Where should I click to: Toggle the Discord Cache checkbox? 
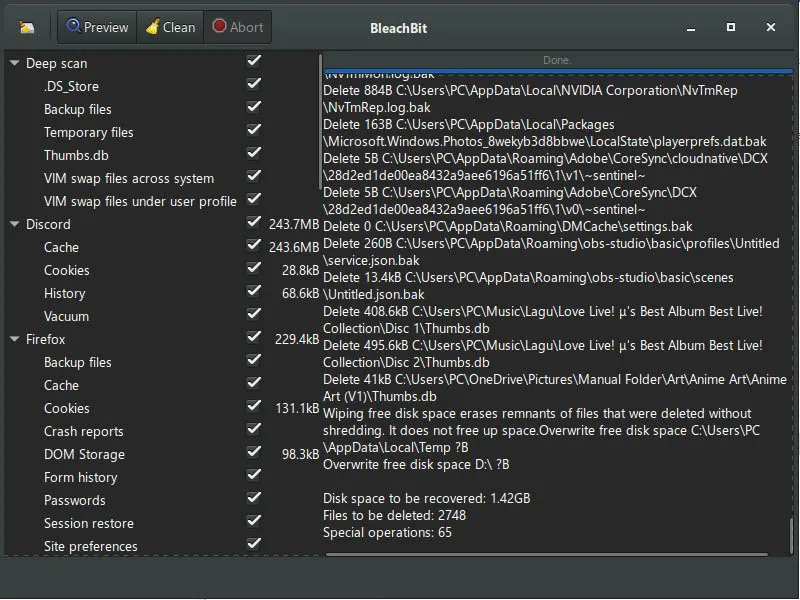coord(254,246)
